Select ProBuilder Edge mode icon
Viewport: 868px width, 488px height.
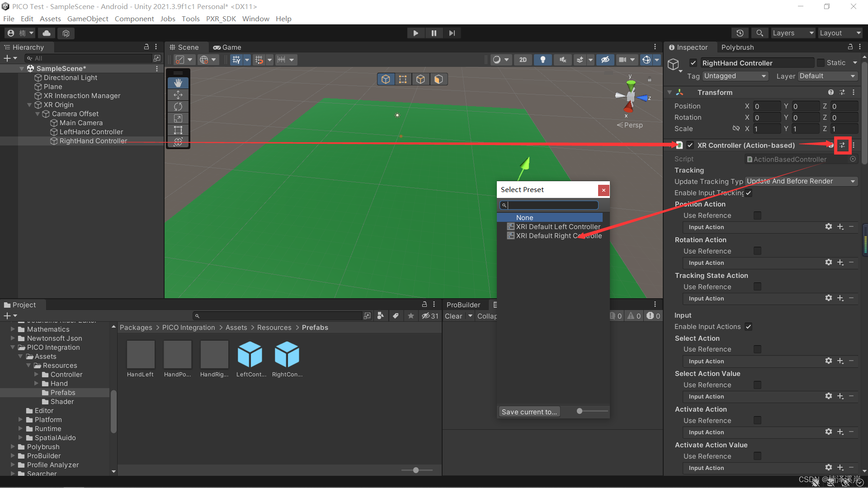coord(420,80)
